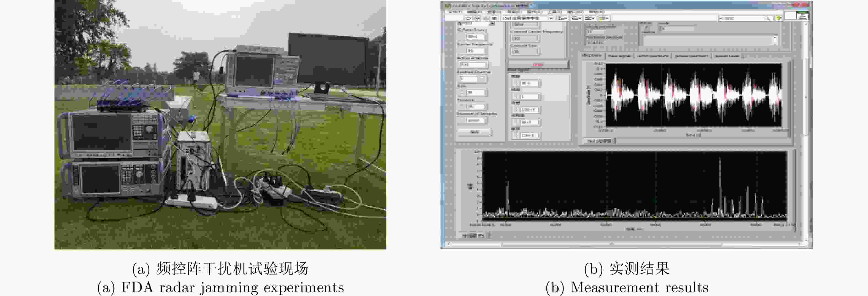Click the context help icon beside search

click(779, 18)
